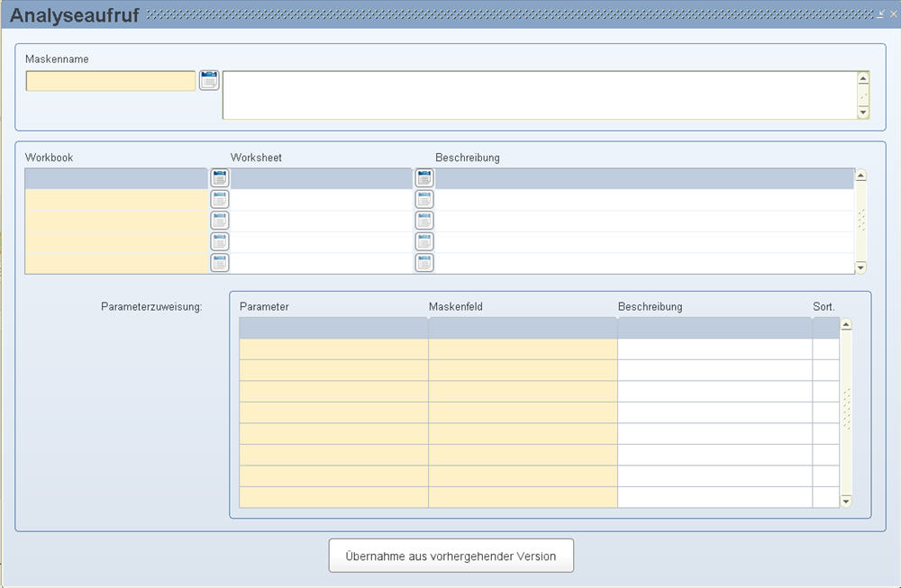Click the Maskenfeld column header
Image resolution: width=901 pixels, height=588 pixels.
coord(456,307)
